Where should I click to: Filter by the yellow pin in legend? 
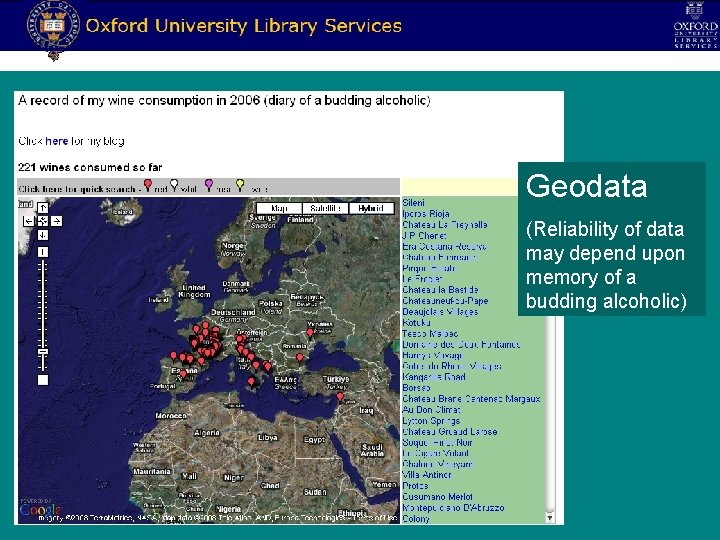click(x=240, y=186)
